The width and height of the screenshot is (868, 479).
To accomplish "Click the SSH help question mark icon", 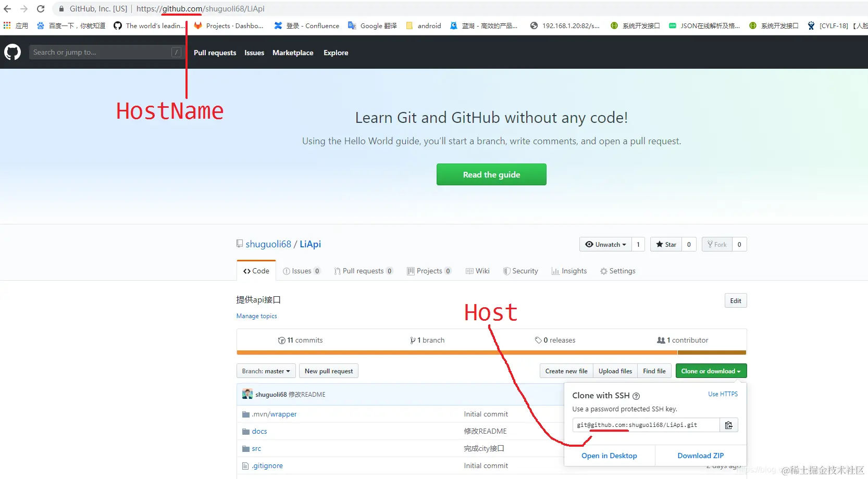I will (636, 396).
